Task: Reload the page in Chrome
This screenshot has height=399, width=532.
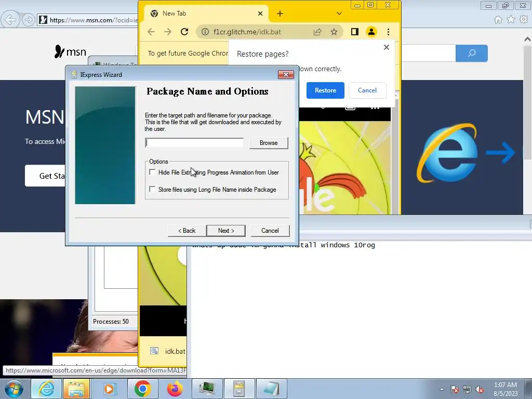Action: (184, 32)
